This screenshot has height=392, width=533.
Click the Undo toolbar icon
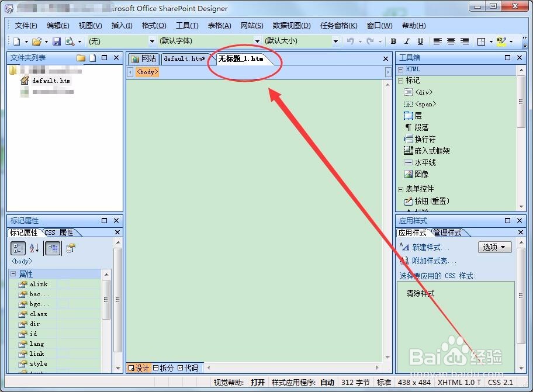351,41
